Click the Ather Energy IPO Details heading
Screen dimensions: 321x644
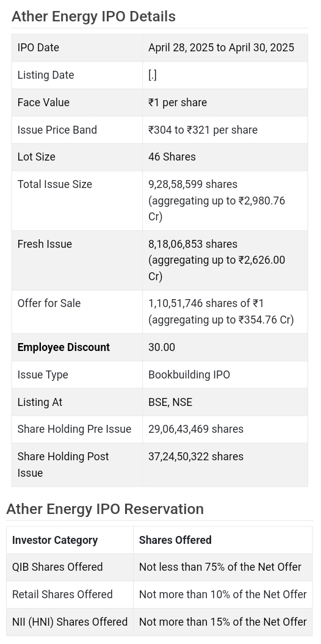click(x=93, y=16)
